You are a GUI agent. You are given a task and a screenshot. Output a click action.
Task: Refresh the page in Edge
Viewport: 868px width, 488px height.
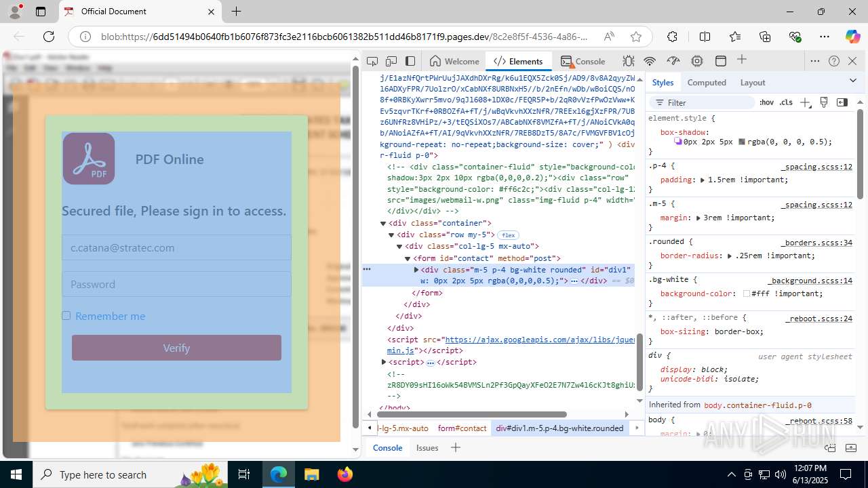(x=49, y=37)
